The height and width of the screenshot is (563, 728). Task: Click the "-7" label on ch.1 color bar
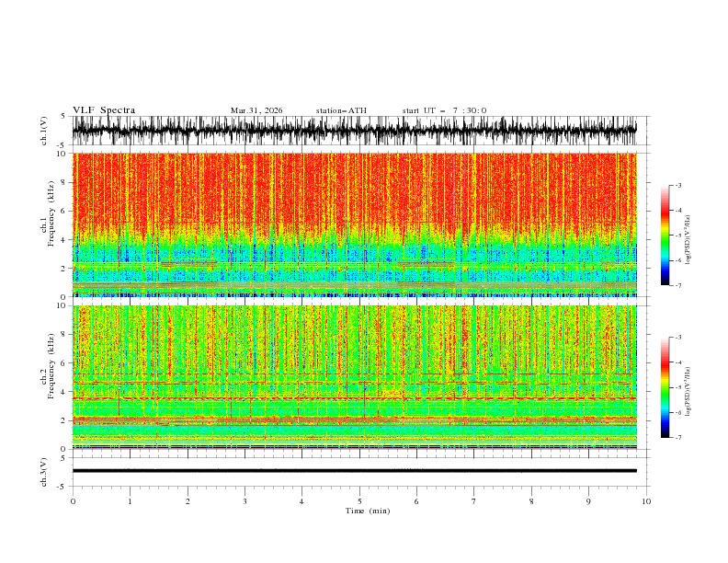pos(677,285)
